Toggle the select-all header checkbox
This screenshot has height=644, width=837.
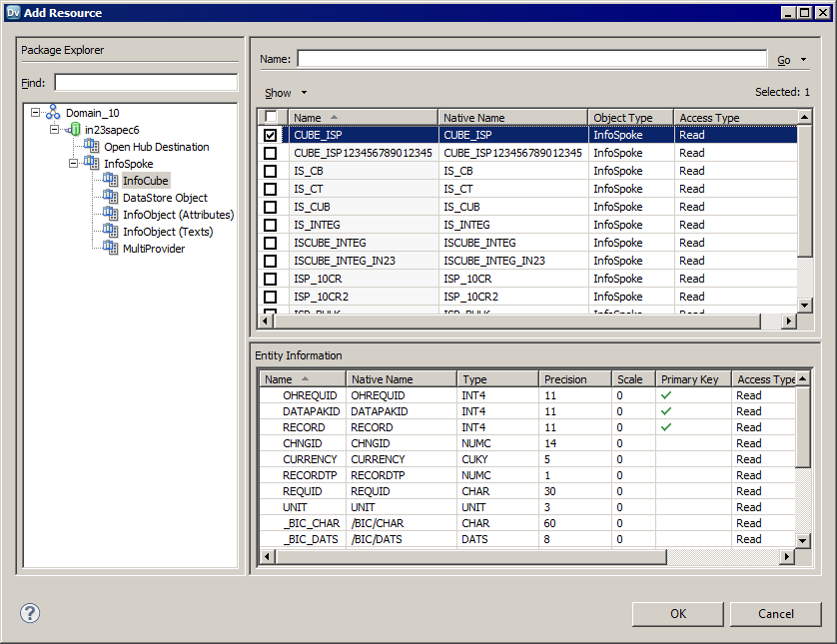[270, 117]
